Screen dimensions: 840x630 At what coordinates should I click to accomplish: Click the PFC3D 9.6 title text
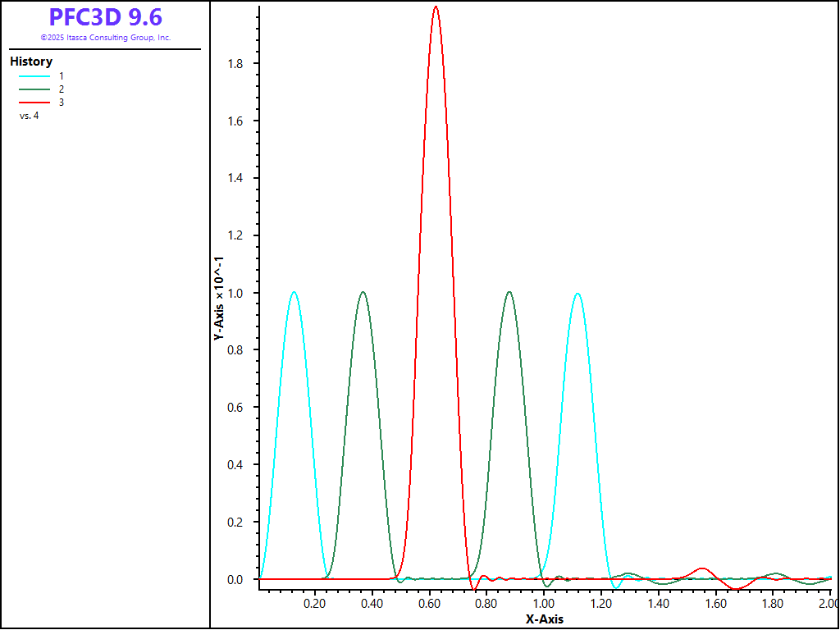pos(105,17)
